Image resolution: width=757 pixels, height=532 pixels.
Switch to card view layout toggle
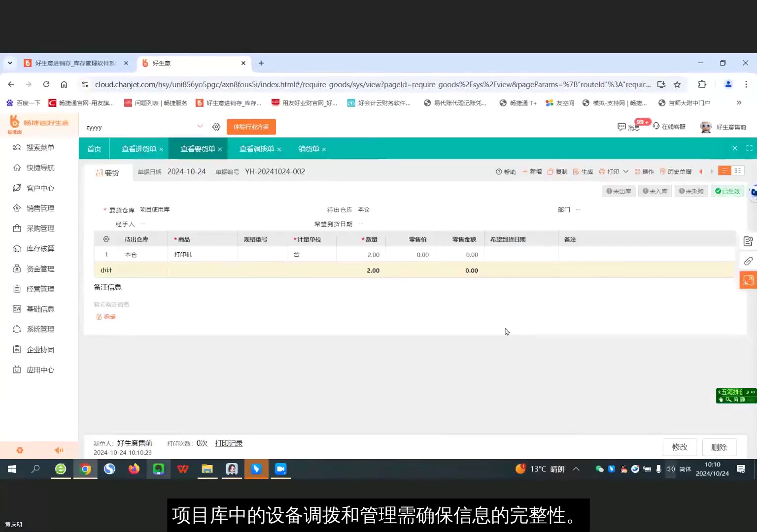coord(738,170)
